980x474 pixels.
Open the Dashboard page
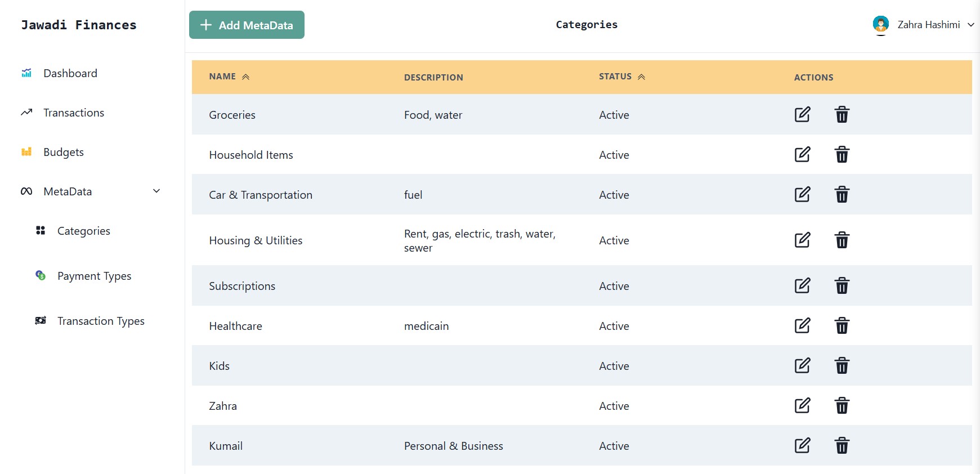click(x=70, y=73)
